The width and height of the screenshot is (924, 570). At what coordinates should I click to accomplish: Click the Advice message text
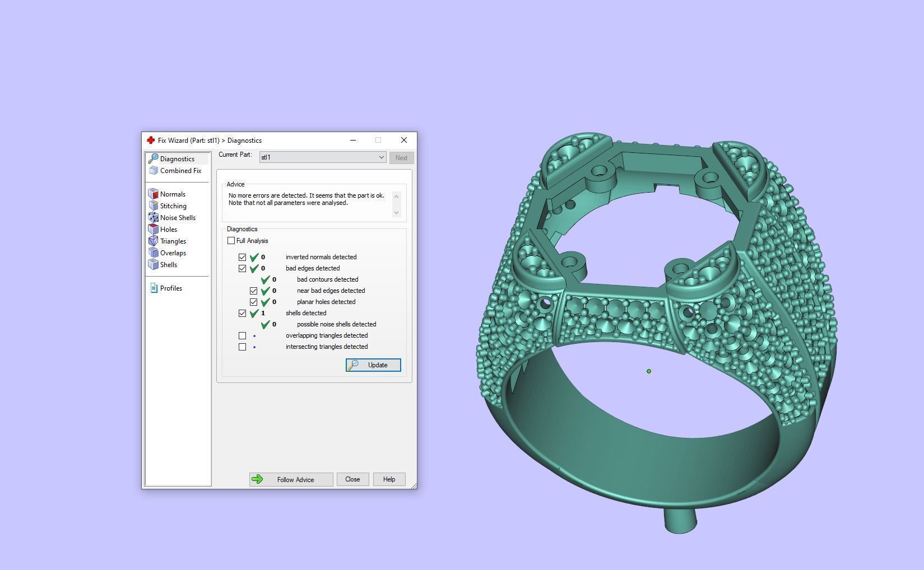coord(307,199)
